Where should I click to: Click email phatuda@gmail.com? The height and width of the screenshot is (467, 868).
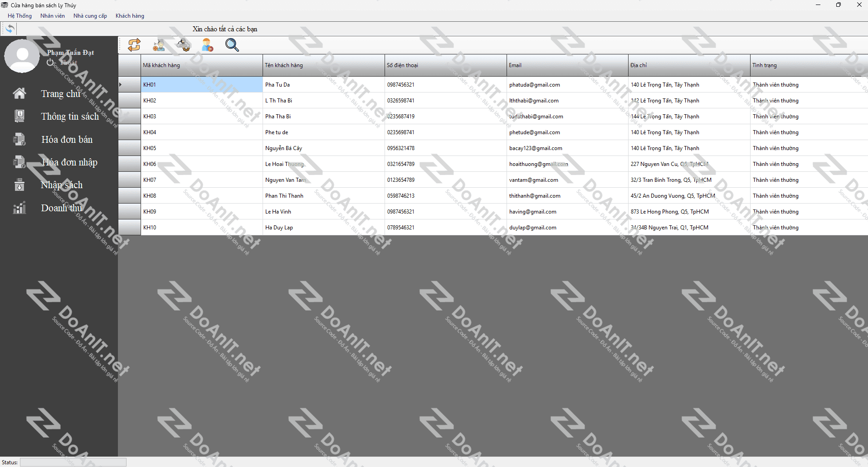[x=567, y=84]
